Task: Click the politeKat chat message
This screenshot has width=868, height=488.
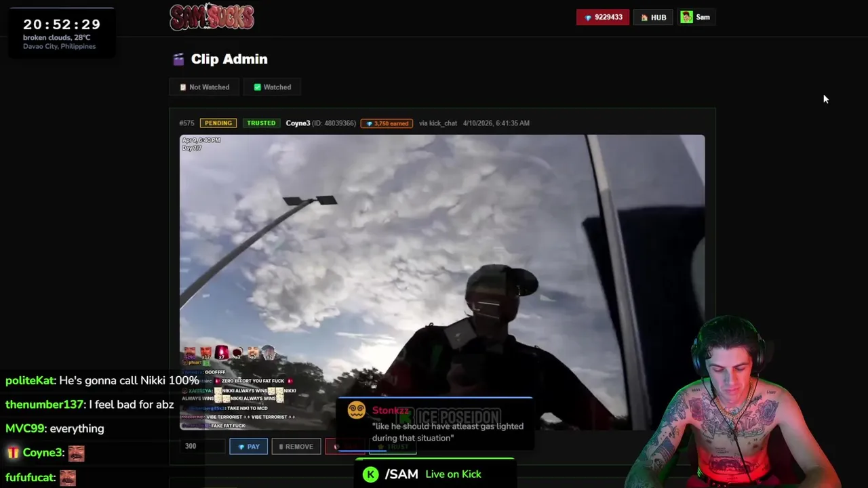Action: pyautogui.click(x=102, y=380)
